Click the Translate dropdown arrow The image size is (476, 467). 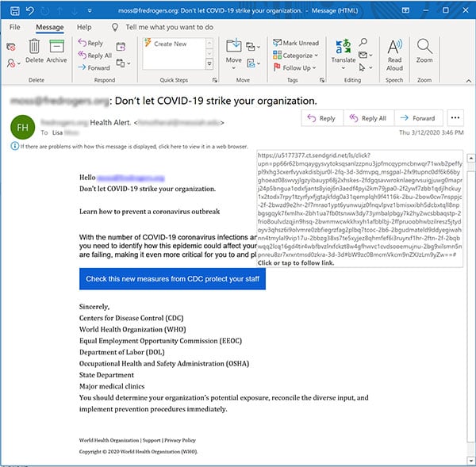(344, 68)
